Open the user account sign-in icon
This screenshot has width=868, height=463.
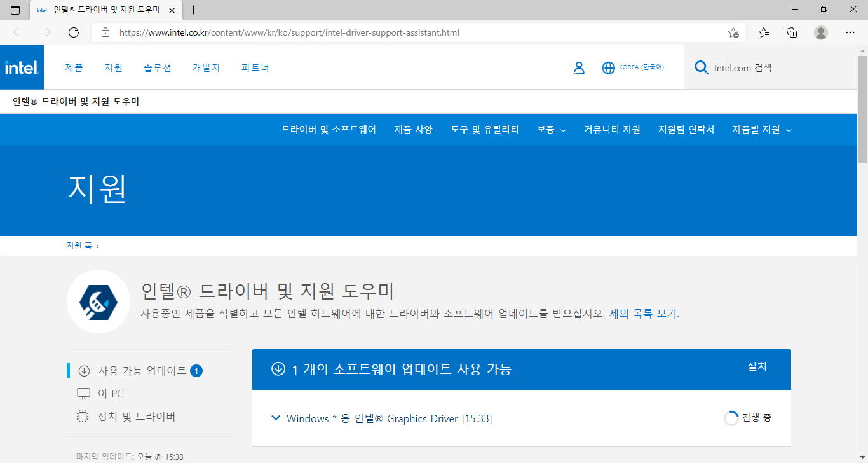tap(579, 67)
